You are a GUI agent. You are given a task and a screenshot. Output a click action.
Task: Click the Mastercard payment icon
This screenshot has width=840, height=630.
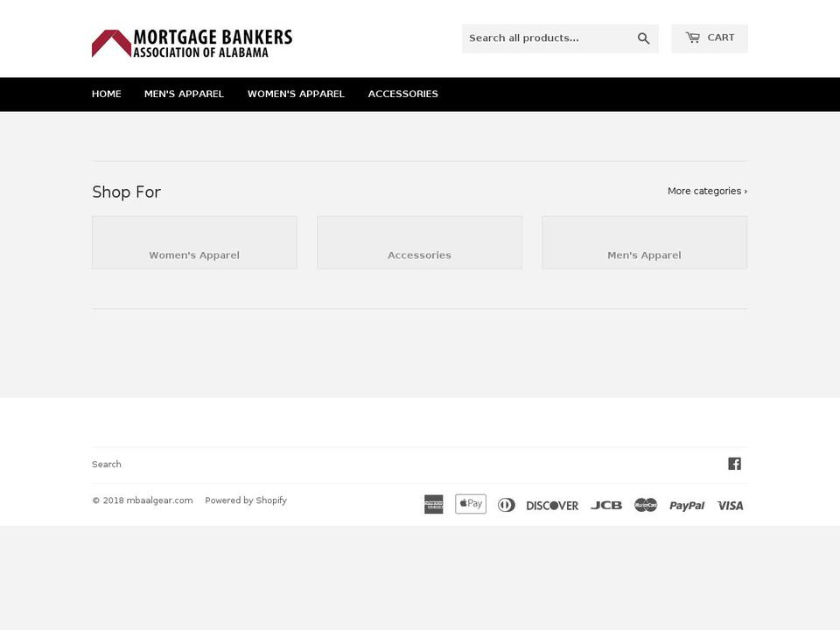pos(646,505)
